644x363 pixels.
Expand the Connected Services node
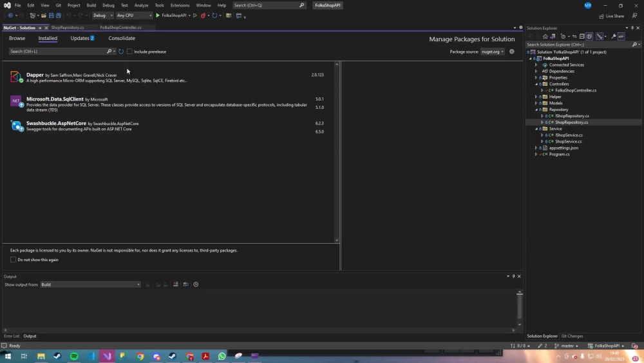(x=536, y=64)
